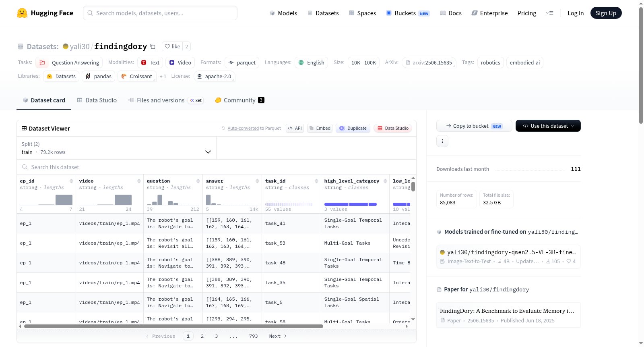Go to Datasets in top navigation

click(x=323, y=13)
